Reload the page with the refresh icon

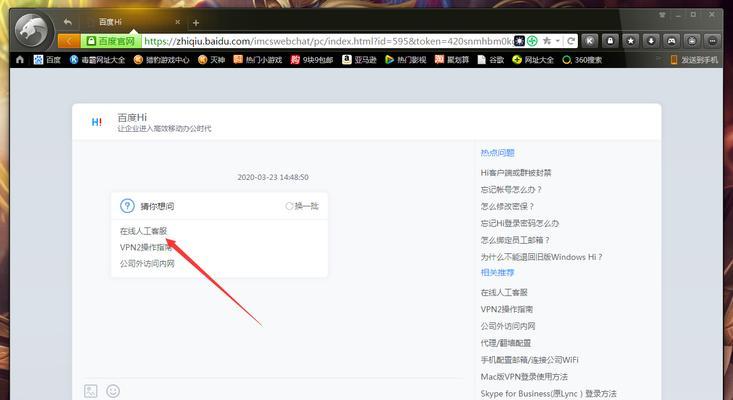pos(571,41)
